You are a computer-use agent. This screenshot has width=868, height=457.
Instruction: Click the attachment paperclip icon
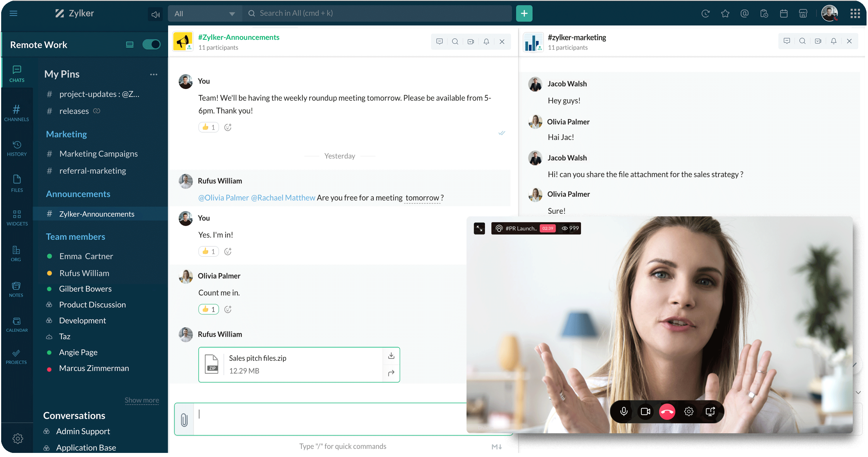pos(184,420)
